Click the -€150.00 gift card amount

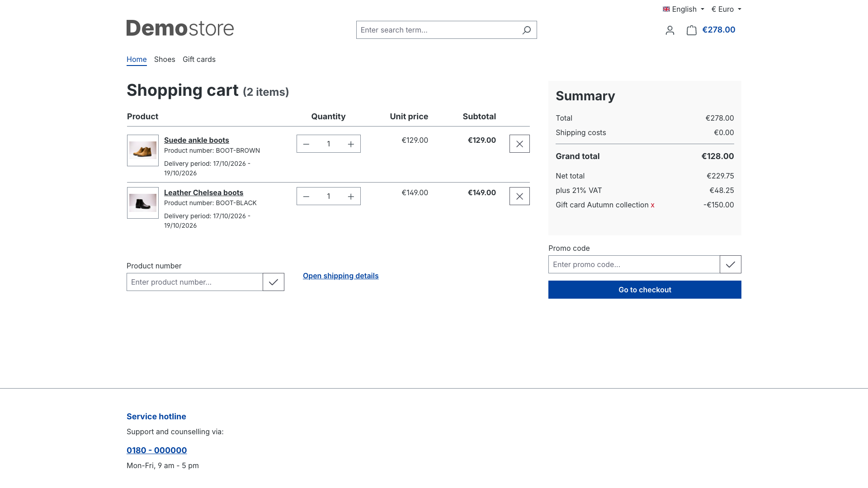719,205
